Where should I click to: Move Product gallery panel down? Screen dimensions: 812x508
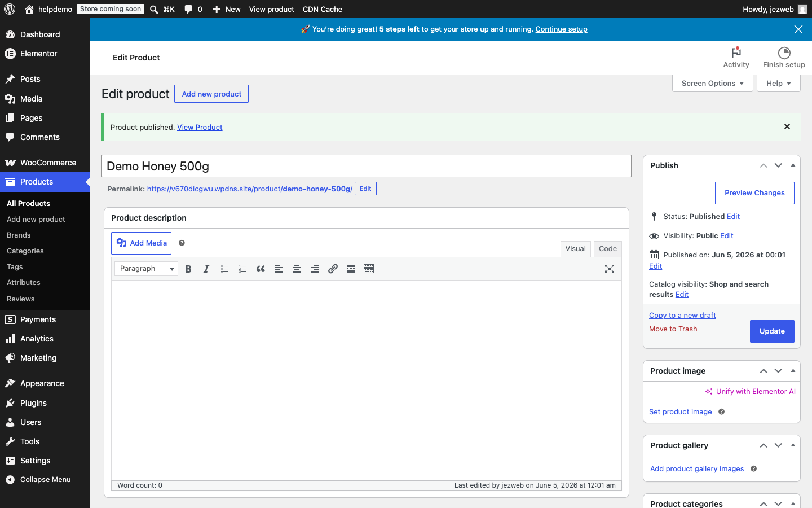(x=778, y=445)
